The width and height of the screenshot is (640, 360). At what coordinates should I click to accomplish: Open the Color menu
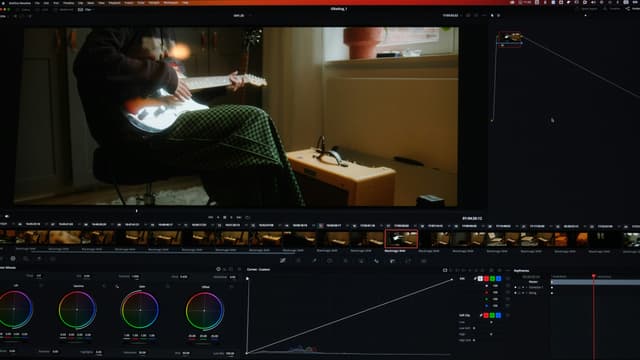pyautogui.click(x=140, y=2)
